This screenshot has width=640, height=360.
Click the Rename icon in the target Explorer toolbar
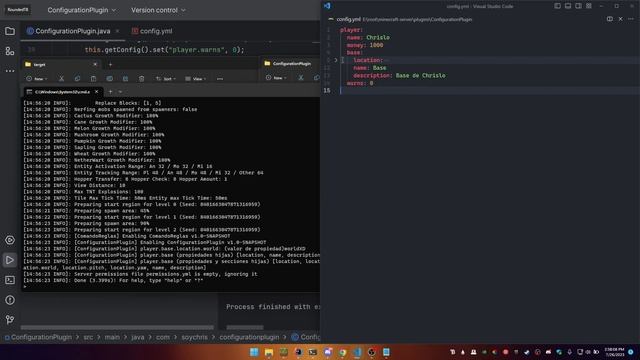tap(109, 78)
